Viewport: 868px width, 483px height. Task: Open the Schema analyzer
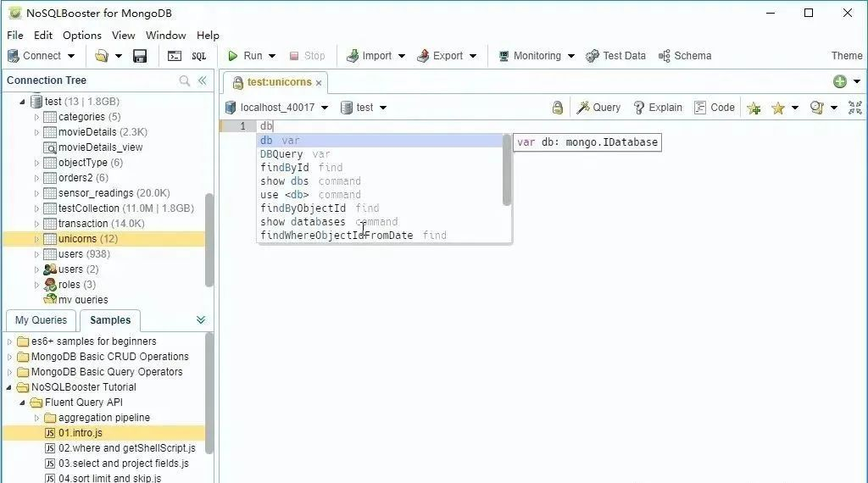pos(685,56)
